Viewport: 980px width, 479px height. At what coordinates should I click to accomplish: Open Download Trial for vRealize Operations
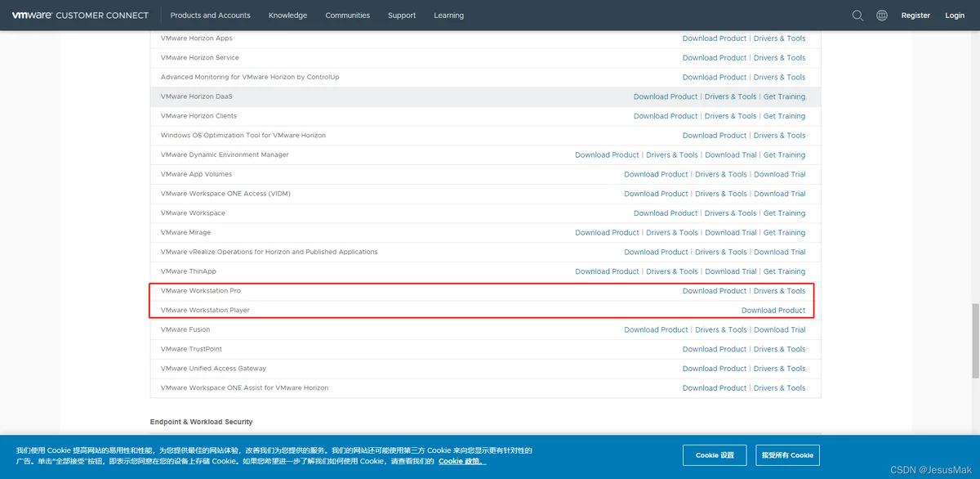(779, 252)
